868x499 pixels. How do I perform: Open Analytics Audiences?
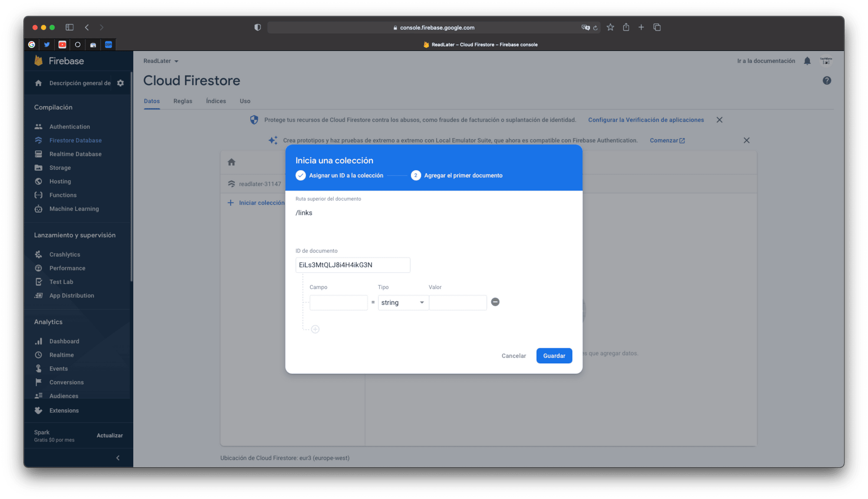(63, 396)
